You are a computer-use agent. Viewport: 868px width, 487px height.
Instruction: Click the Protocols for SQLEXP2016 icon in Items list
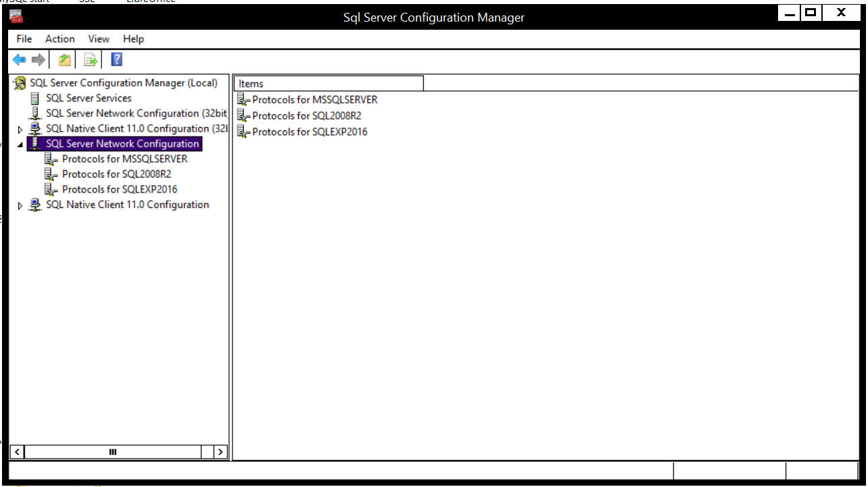coord(243,132)
